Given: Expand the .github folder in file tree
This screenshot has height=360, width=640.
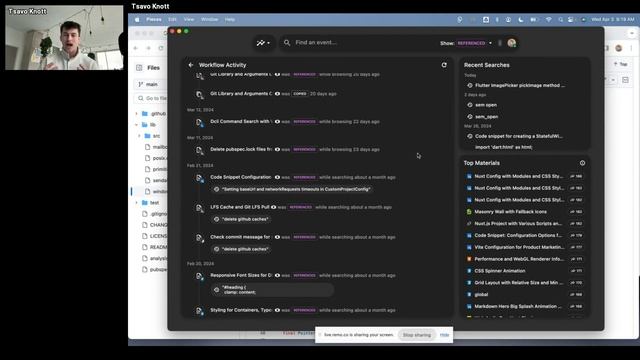Looking at the screenshot, I should pyautogui.click(x=137, y=113).
